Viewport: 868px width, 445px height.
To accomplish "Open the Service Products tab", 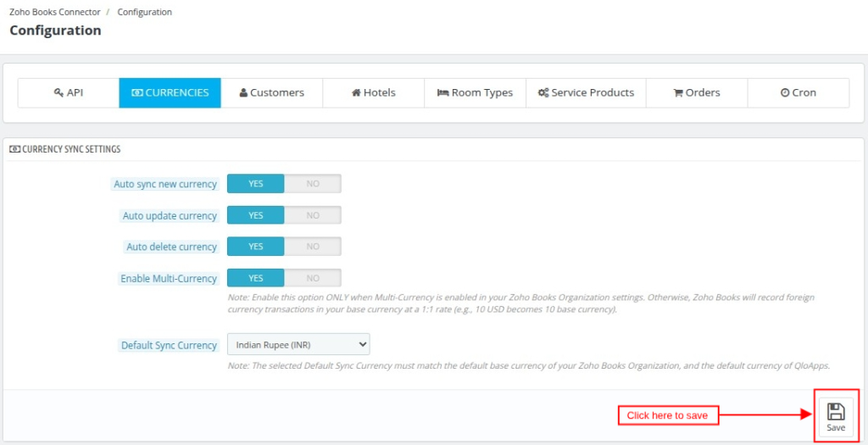I will click(x=587, y=93).
